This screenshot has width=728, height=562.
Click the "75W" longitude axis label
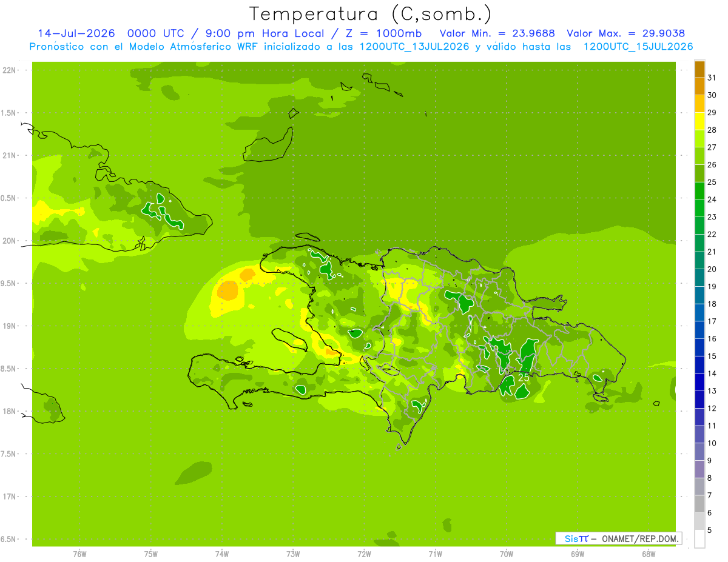coord(151,555)
